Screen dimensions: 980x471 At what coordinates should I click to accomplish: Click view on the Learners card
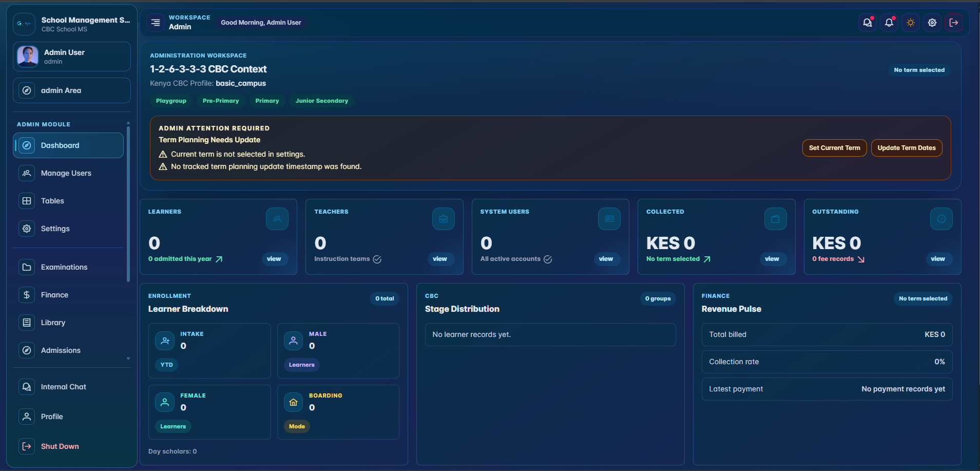[274, 259]
